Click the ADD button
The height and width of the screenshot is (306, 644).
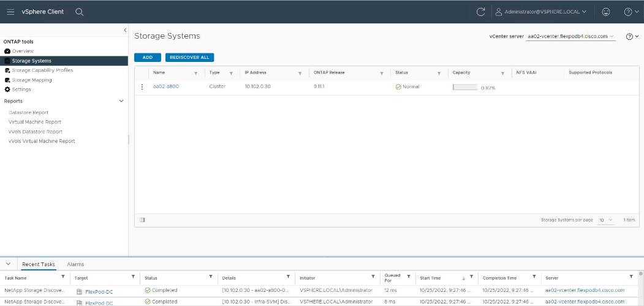(148, 58)
